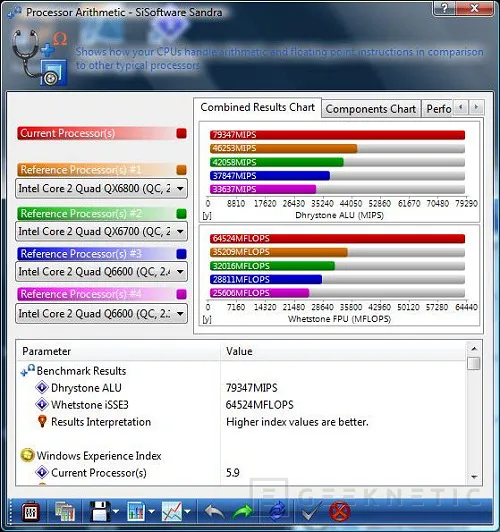This screenshot has height=532, width=500.
Task: Click the Reference Processor(s) #3 blue label
Action: [x=81, y=254]
